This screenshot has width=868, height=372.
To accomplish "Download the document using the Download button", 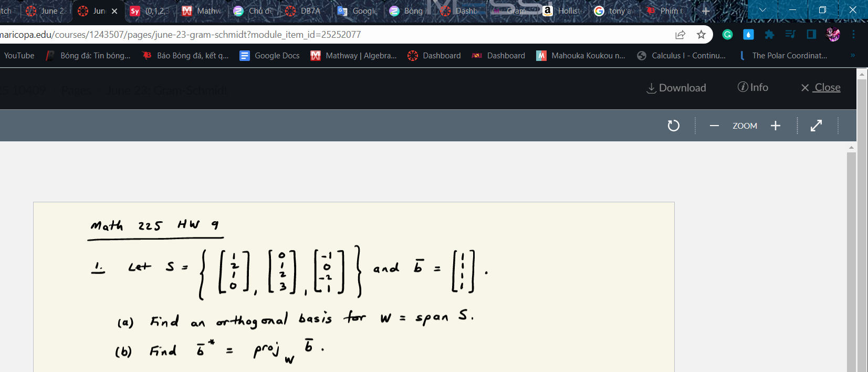I will [676, 88].
